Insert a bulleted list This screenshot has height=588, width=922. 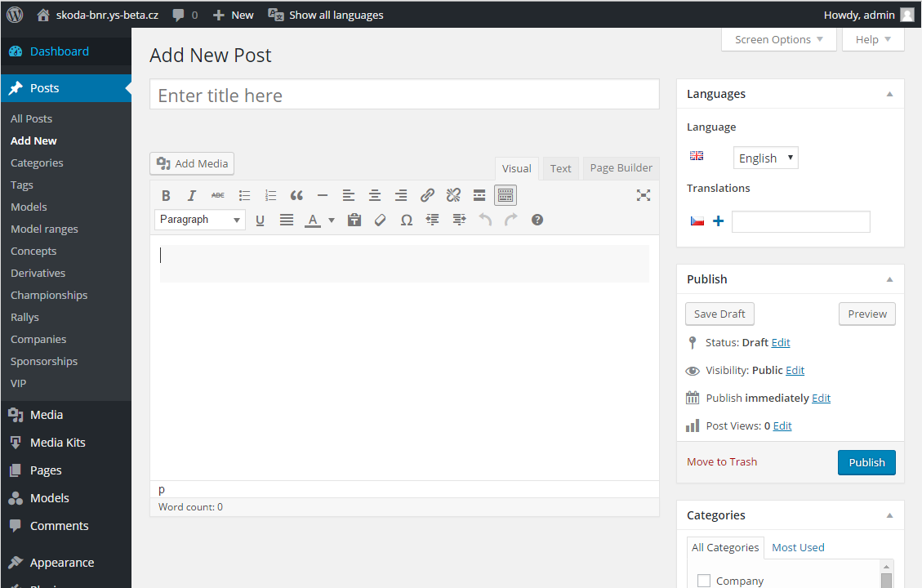(244, 195)
